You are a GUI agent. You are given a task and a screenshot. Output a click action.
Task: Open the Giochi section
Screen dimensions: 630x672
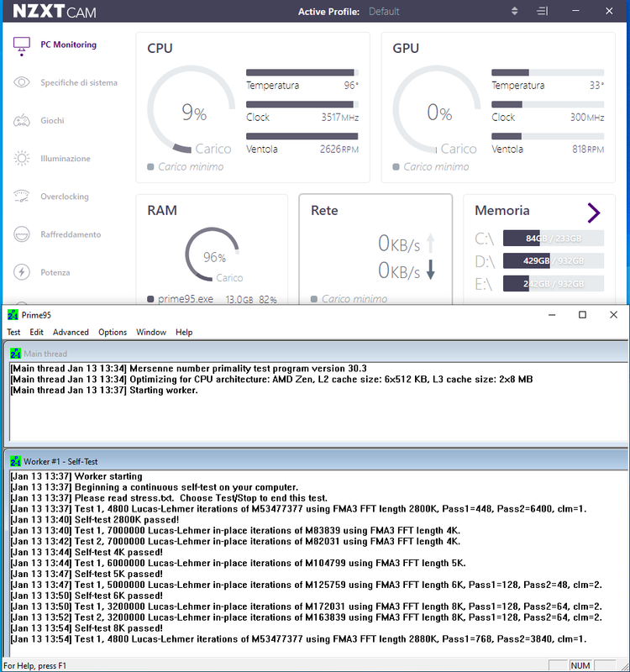pyautogui.click(x=52, y=120)
